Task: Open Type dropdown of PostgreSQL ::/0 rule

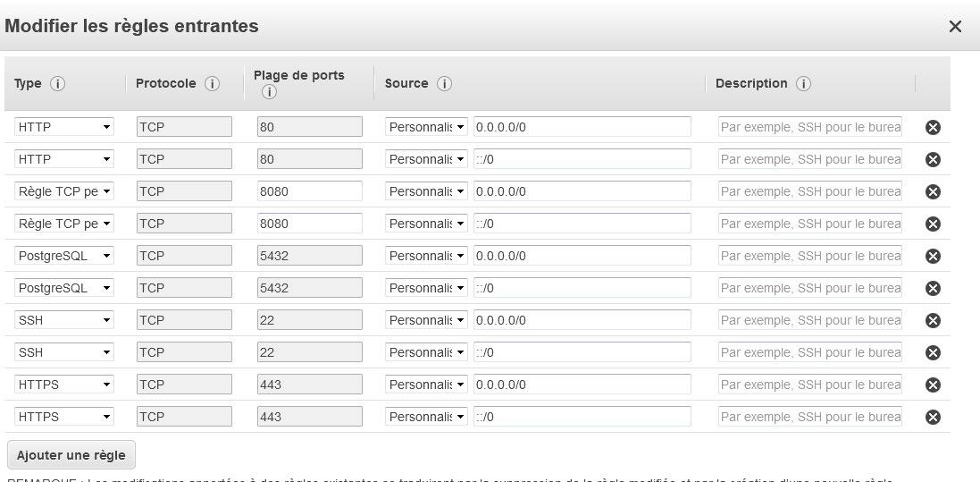Action: coord(64,288)
